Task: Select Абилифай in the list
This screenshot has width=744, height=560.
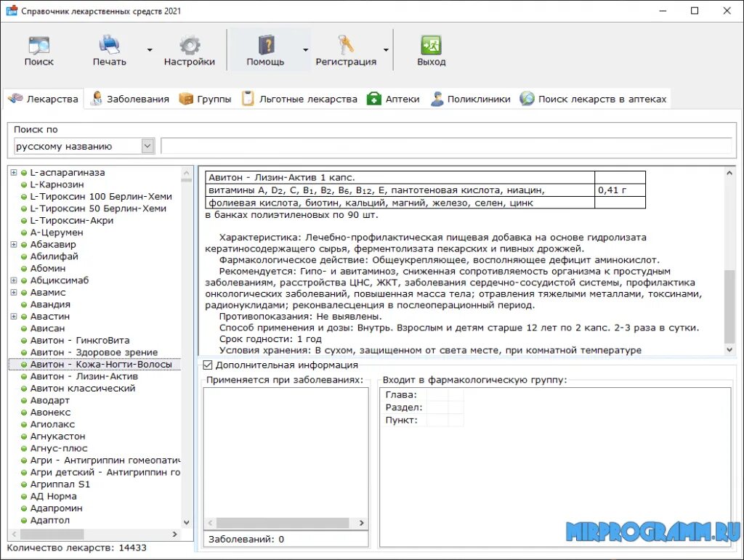Action: pos(54,256)
